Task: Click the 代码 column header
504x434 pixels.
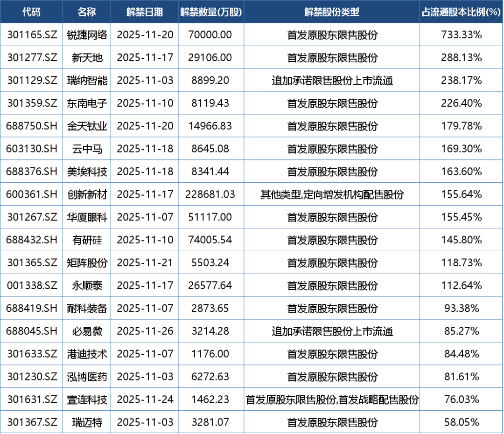Action: click(31, 12)
